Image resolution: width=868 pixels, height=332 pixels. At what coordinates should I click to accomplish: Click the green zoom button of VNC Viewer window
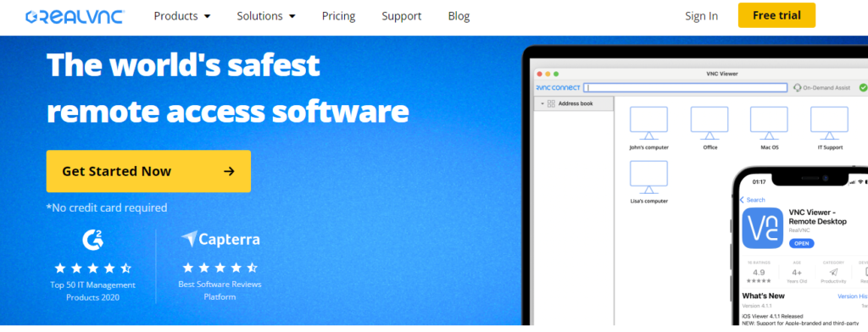point(556,74)
